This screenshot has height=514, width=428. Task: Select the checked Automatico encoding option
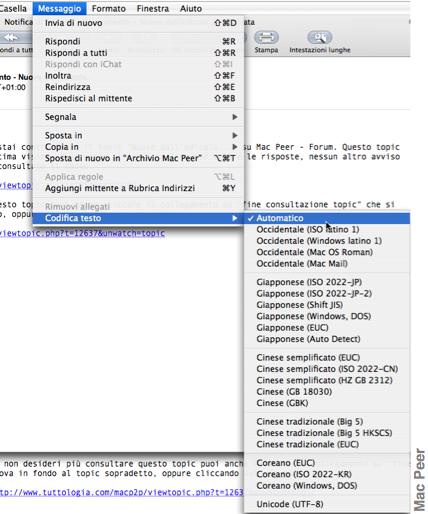click(327, 218)
